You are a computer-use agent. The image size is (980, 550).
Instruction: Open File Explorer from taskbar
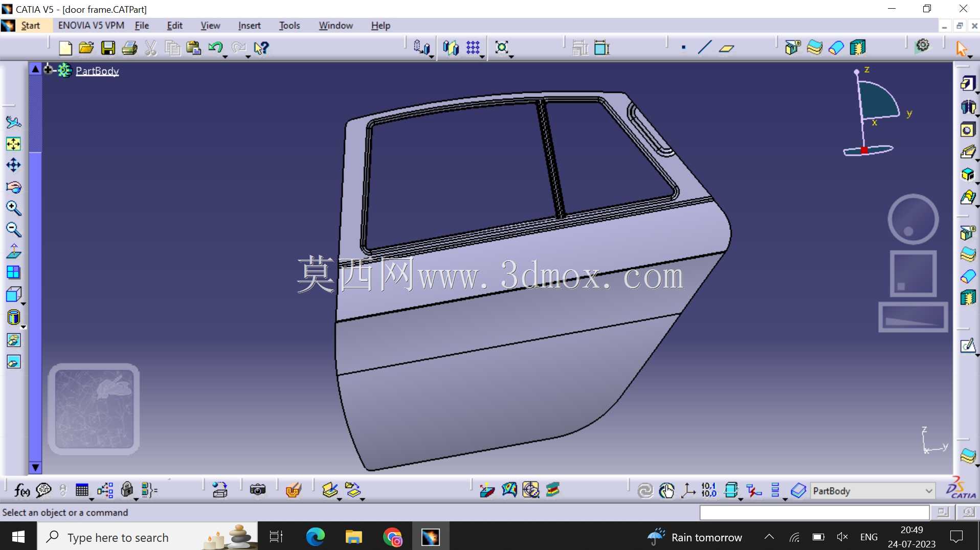click(x=353, y=537)
